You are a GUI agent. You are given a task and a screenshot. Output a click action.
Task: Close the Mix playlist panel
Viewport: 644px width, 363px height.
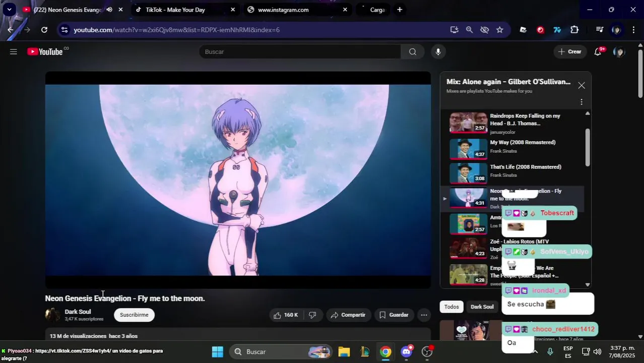[582, 85]
